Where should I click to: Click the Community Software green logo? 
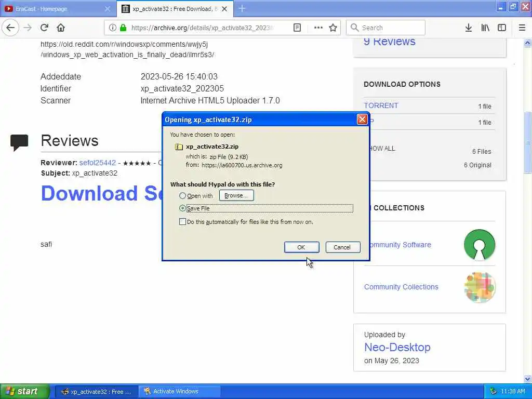pos(480,245)
